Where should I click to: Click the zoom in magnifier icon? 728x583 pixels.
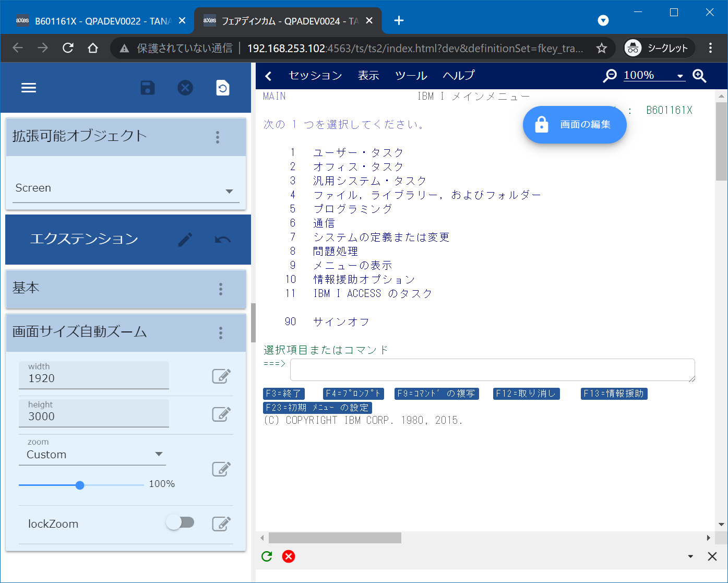tap(699, 76)
